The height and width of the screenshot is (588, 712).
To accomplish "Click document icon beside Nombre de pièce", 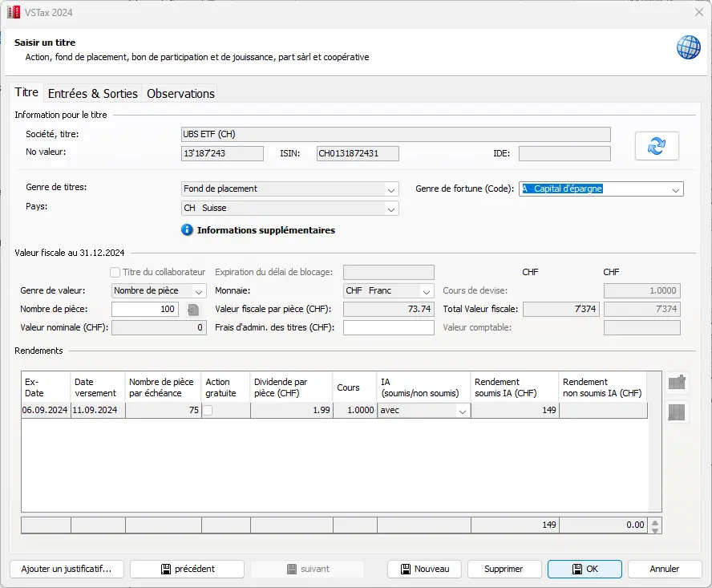I will pos(192,310).
